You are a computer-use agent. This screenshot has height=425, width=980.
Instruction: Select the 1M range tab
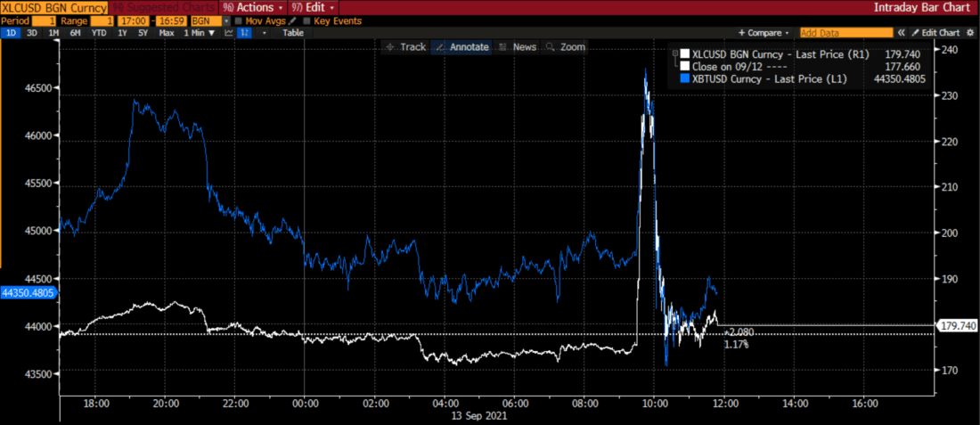53,32
